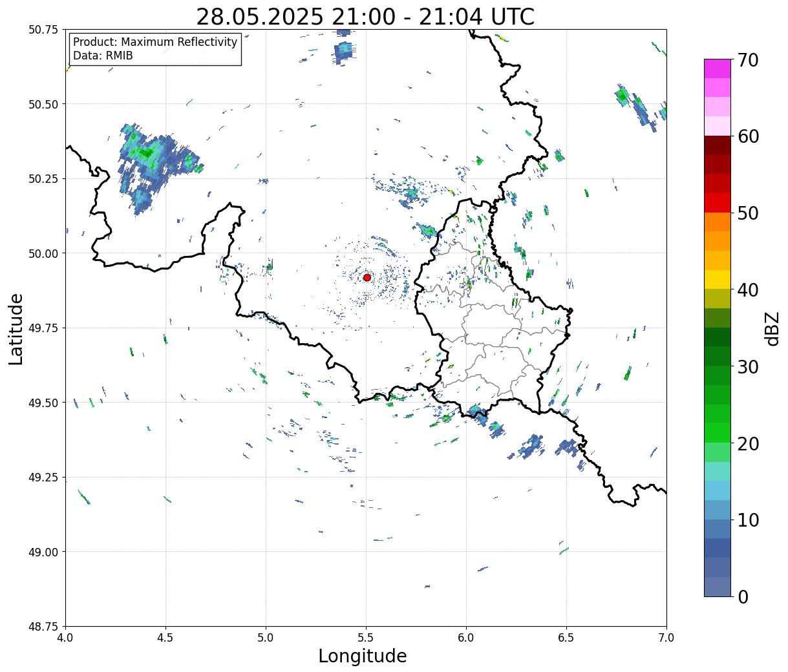Click the 60 colorbar tick label
Screen dimensions: 788x672
748,136
